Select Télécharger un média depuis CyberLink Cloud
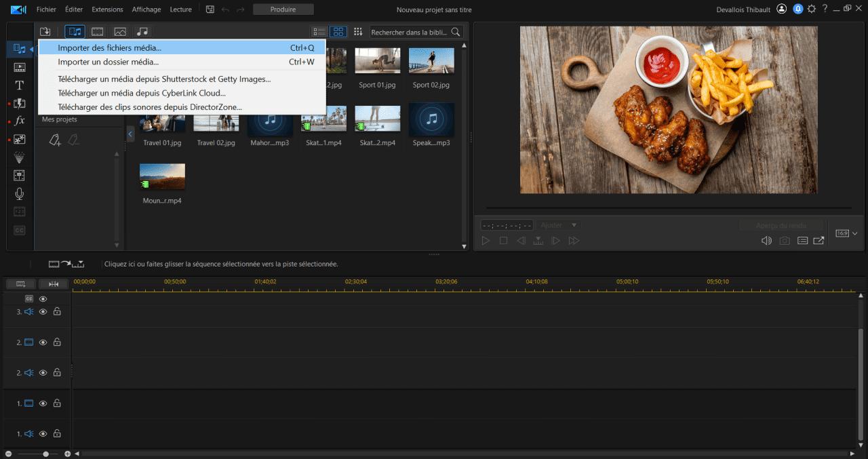Screen dimensions: 868x459 pyautogui.click(x=142, y=93)
